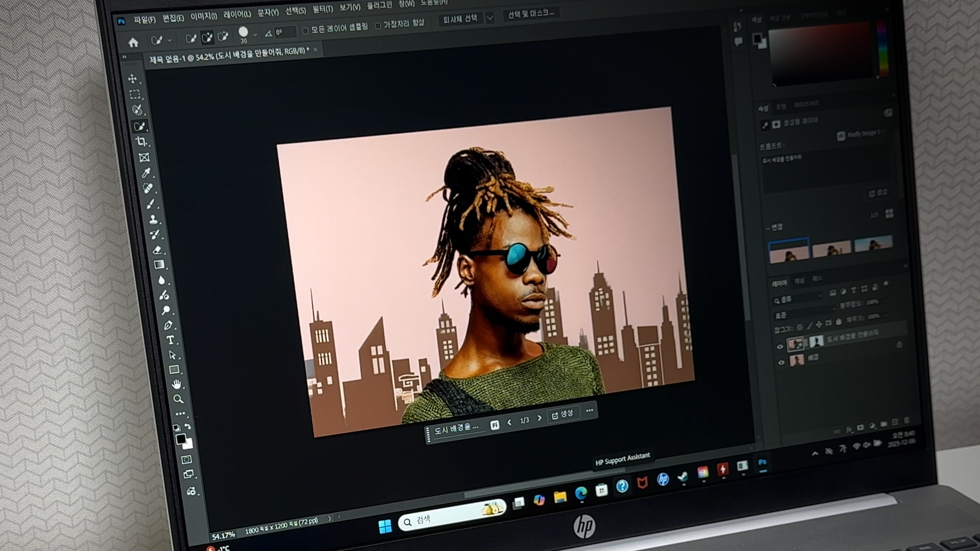Select the Zoom tool
980x551 pixels.
[178, 399]
